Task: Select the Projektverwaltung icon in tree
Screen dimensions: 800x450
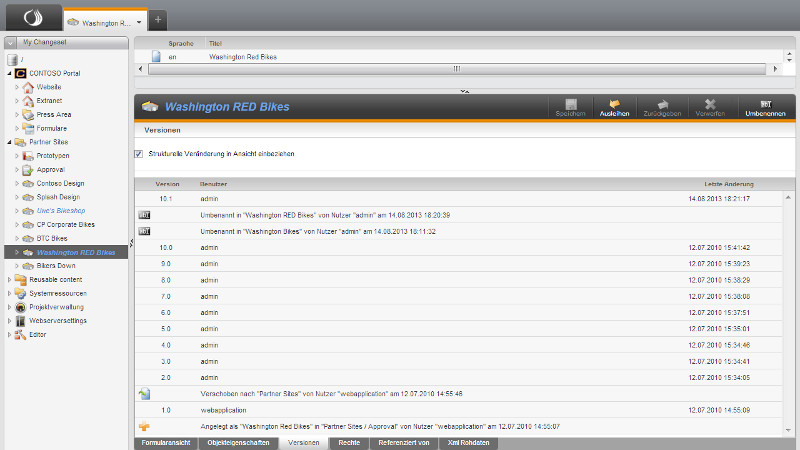Action: (x=20, y=307)
